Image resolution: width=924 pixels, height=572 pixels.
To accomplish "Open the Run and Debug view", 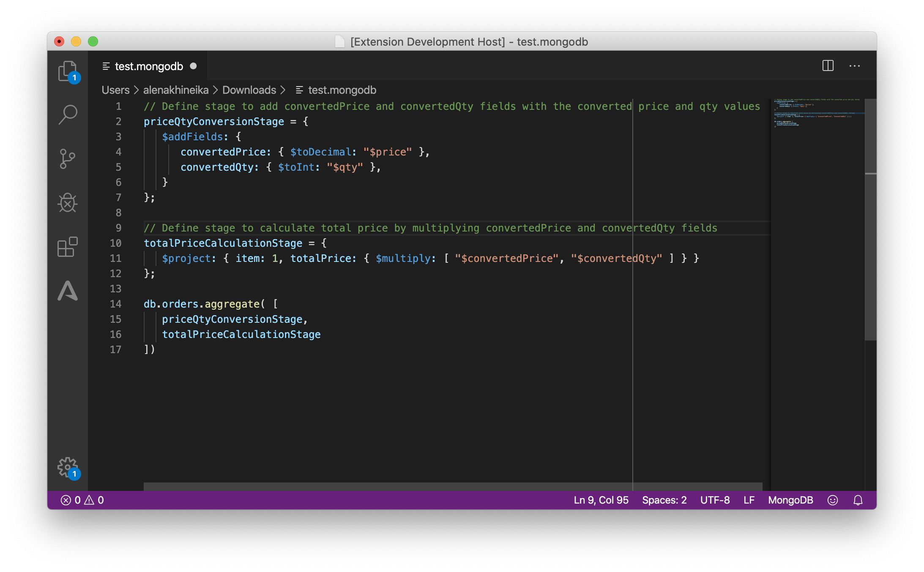I will pos(67,203).
